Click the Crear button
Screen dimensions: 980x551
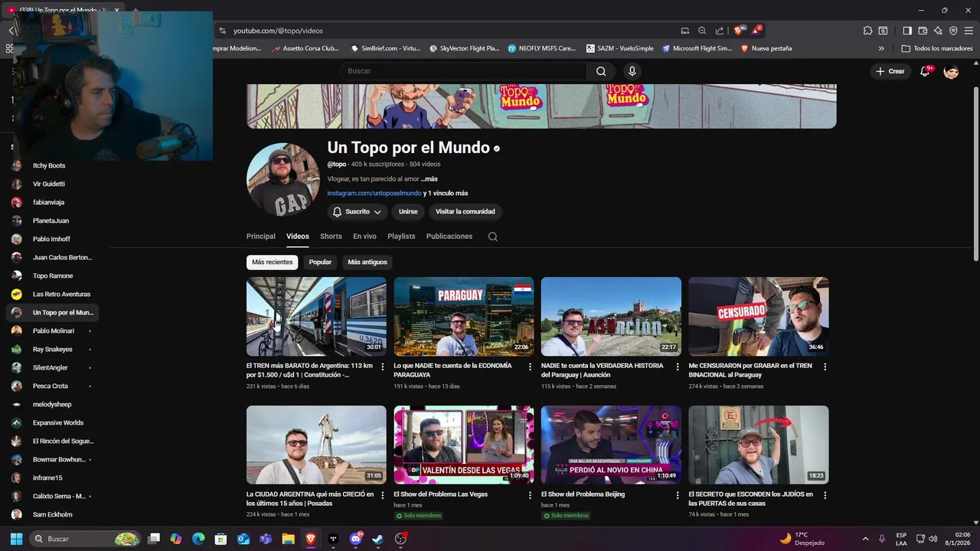(890, 71)
